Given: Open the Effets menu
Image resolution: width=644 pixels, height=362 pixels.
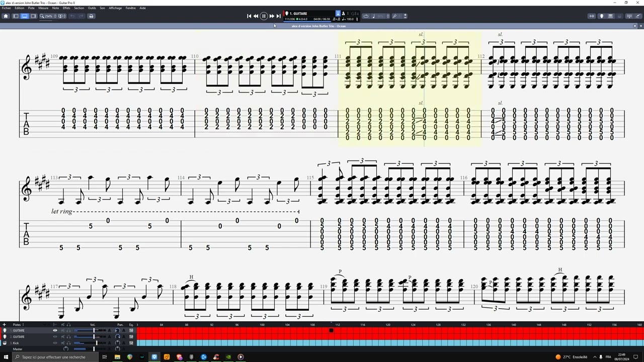Looking at the screenshot, I should pyautogui.click(x=66, y=8).
